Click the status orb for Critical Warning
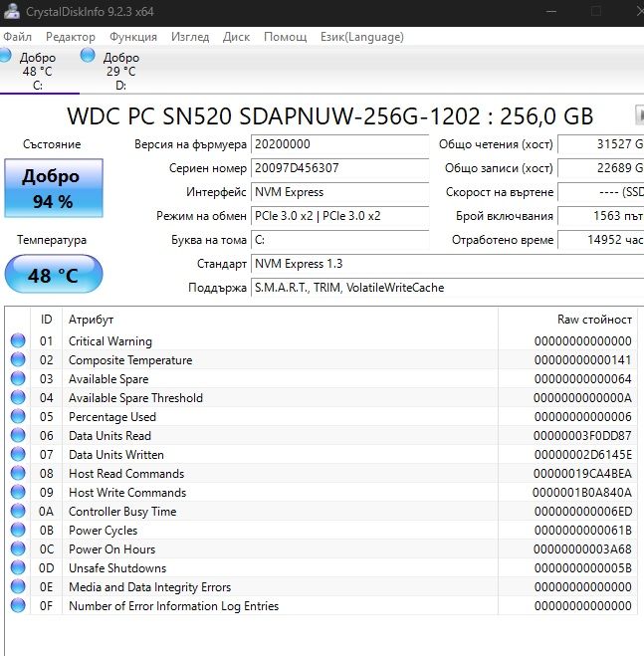Viewport: 644px width, 656px height. pos(18,340)
